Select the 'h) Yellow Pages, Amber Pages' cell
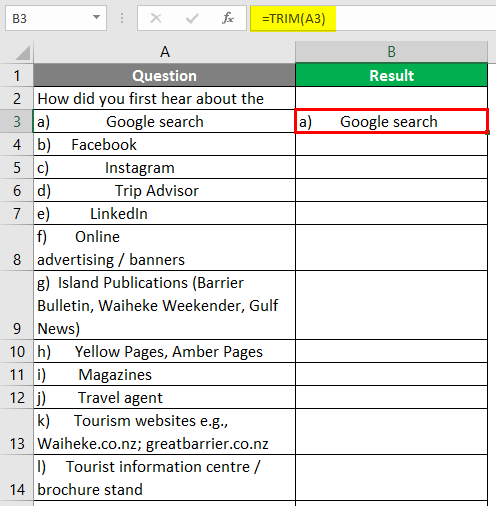Screen dimensions: 496x506 tap(164, 351)
